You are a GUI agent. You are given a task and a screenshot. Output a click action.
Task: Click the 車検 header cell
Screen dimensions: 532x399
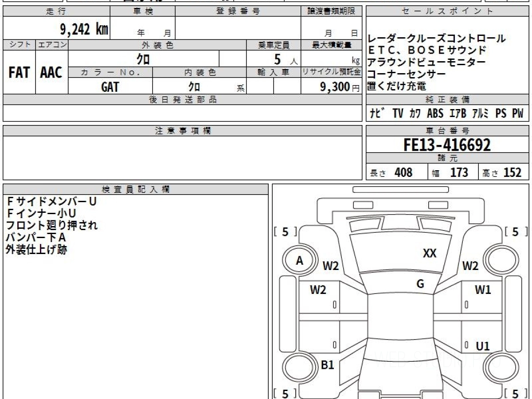pyautogui.click(x=143, y=12)
